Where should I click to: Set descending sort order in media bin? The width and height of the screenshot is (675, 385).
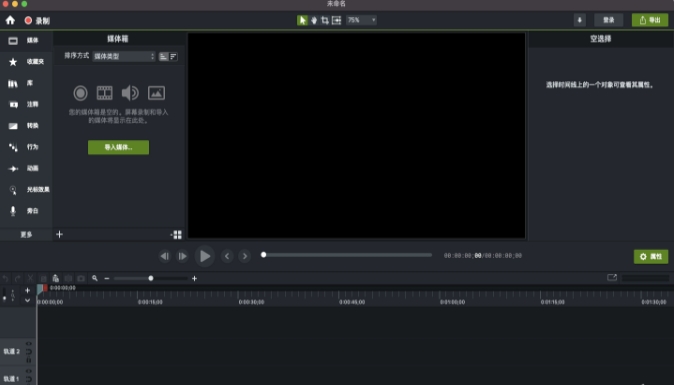tap(173, 56)
